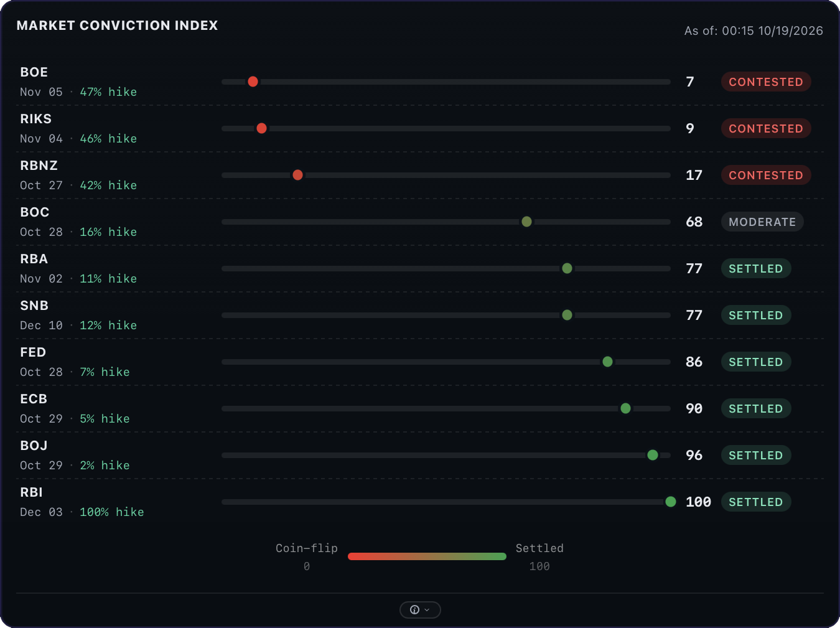Viewport: 840px width, 628px height.
Task: Click the MODERATE badge for BOC
Action: pyautogui.click(x=762, y=222)
